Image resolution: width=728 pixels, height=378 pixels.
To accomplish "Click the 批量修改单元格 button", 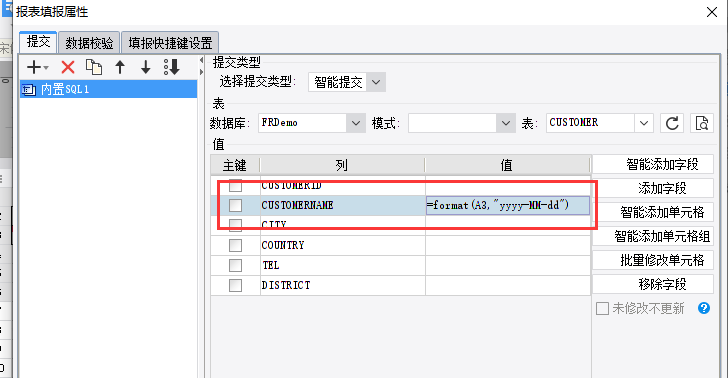I will (653, 260).
